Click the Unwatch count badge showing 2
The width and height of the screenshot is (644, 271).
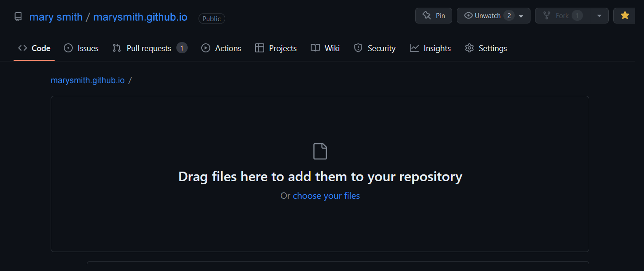click(x=509, y=16)
